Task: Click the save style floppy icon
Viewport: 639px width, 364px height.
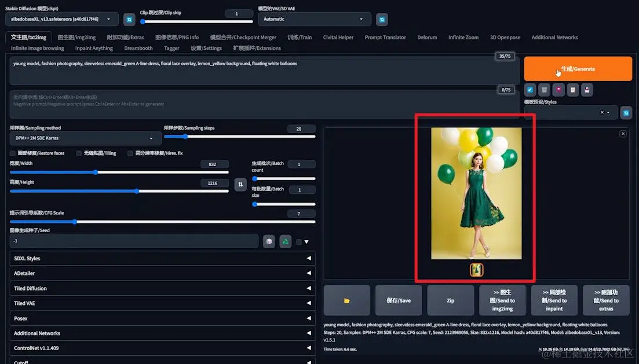Action: point(587,90)
